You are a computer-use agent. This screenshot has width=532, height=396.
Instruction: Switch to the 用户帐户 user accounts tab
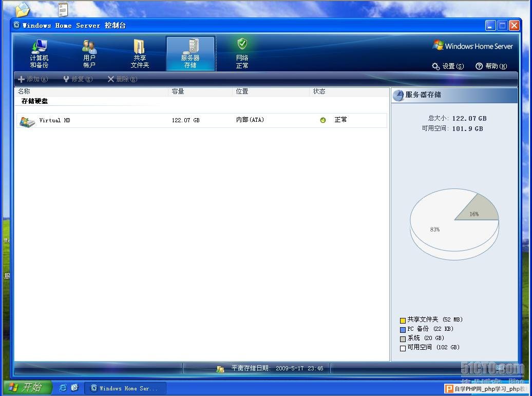pos(89,54)
